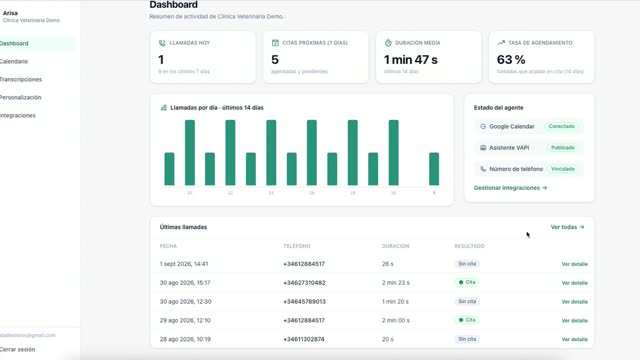Click the FECHA column header

coord(168,246)
